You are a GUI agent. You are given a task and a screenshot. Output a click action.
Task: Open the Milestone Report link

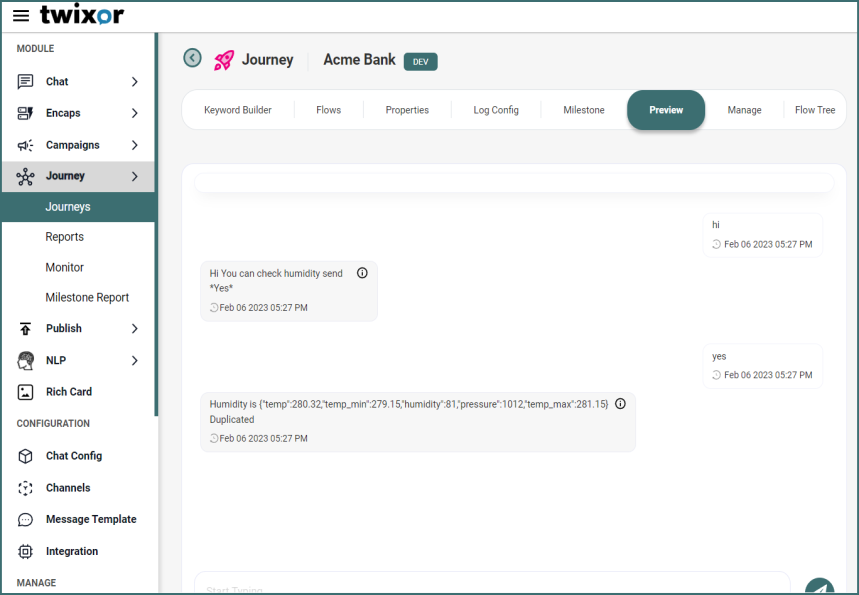(87, 298)
